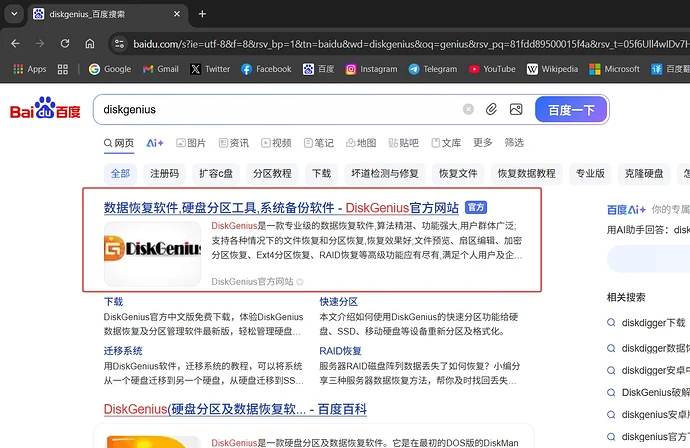View site information in address bar
The width and height of the screenshot is (690, 448).
coord(120,44)
